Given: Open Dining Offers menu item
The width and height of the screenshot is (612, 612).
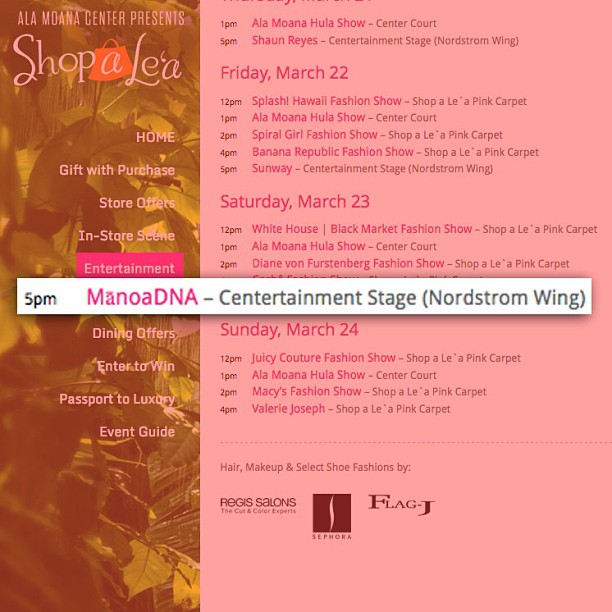Looking at the screenshot, I should (134, 334).
